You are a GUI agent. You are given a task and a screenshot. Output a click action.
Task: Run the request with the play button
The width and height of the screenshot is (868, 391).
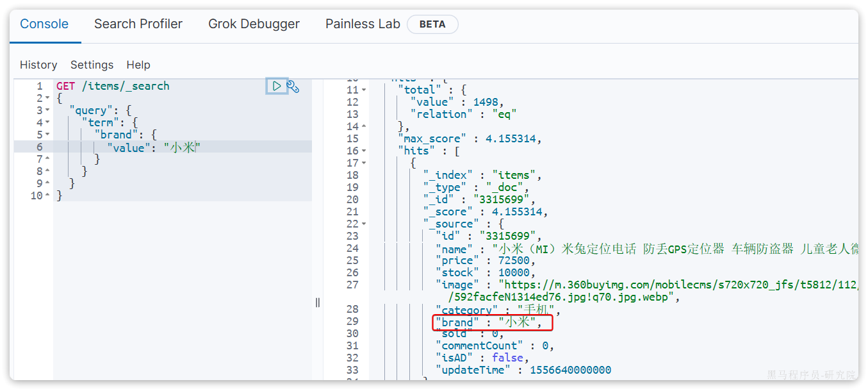pyautogui.click(x=276, y=86)
